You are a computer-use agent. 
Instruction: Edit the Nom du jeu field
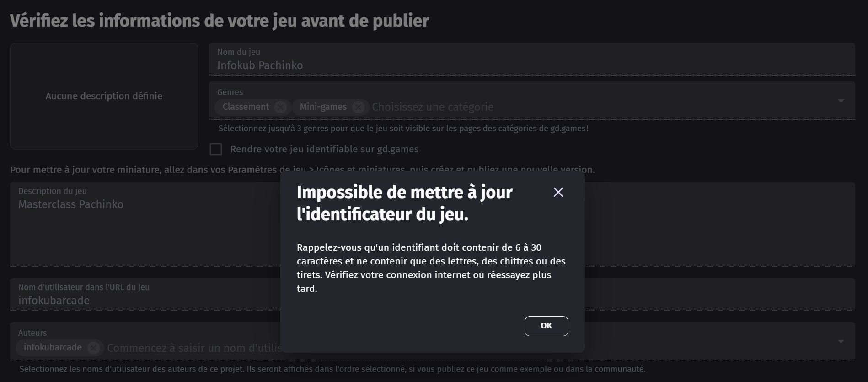tap(532, 59)
